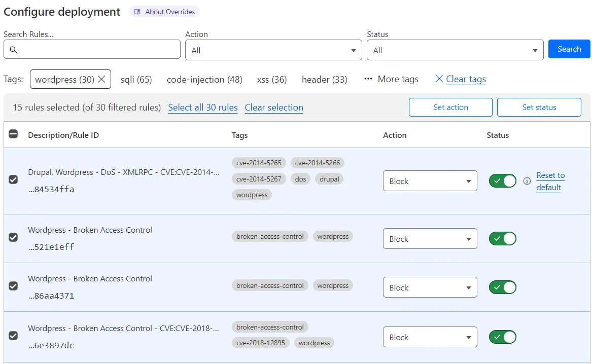Disable status toggle for Drupal DoS XMLRPC rule
The width and height of the screenshot is (592, 364).
click(x=502, y=181)
